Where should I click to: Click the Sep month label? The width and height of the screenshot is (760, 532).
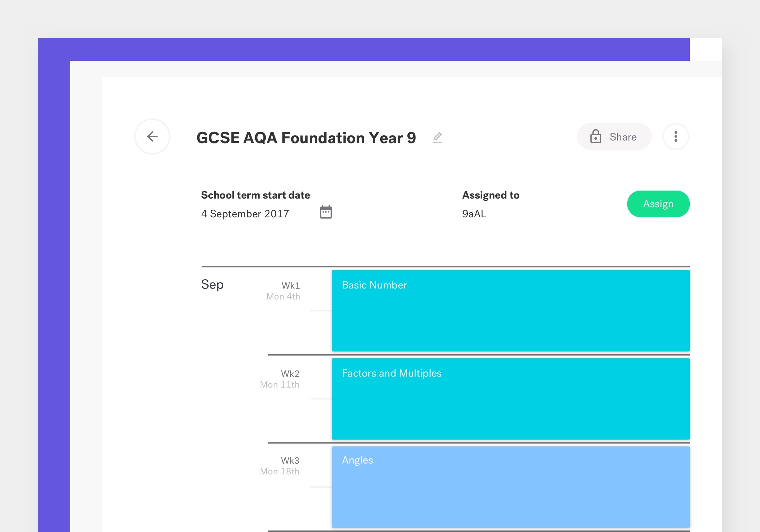coord(212,285)
